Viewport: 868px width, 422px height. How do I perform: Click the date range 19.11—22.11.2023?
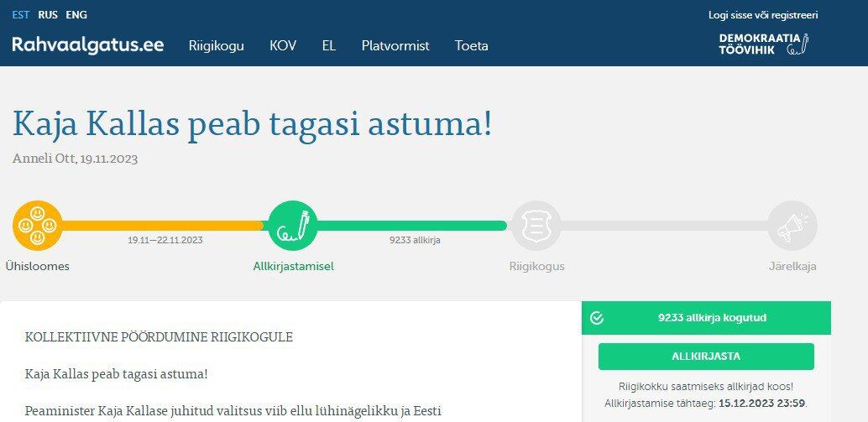pyautogui.click(x=165, y=241)
